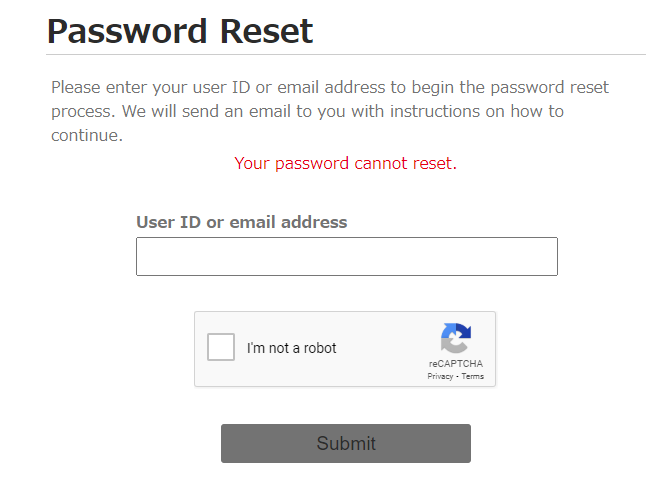The height and width of the screenshot is (502, 653).
Task: Click the word 'Password' in the heading
Action: (126, 31)
